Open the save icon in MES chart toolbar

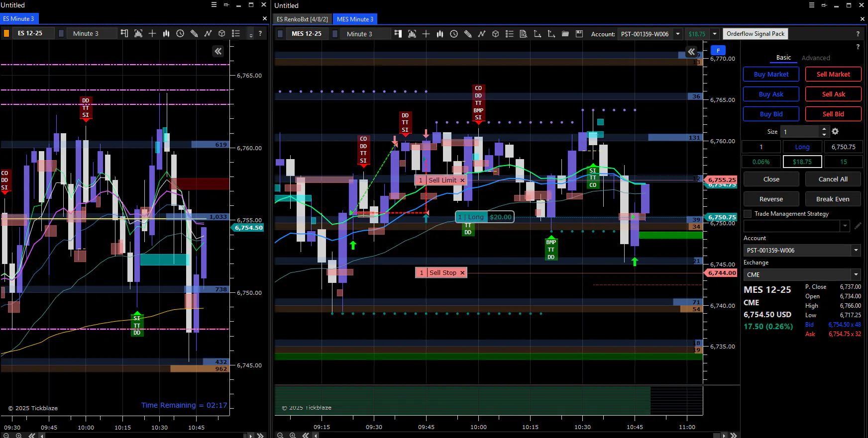[x=579, y=34]
